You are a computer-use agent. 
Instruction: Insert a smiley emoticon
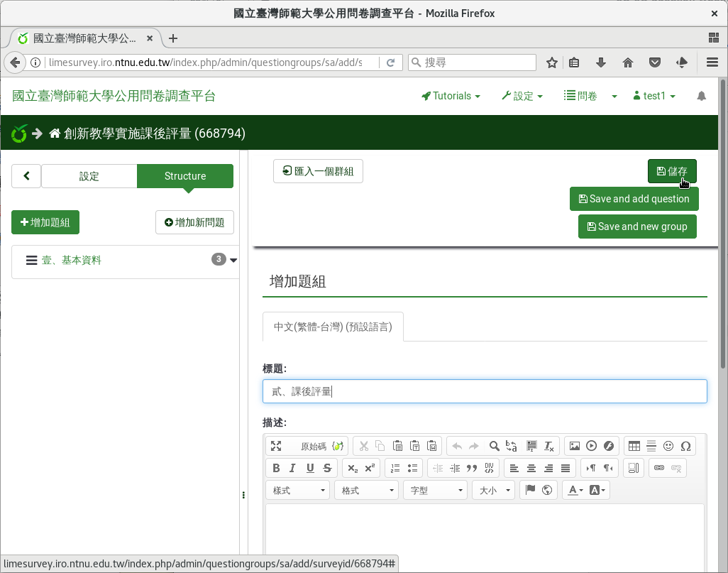(x=668, y=446)
